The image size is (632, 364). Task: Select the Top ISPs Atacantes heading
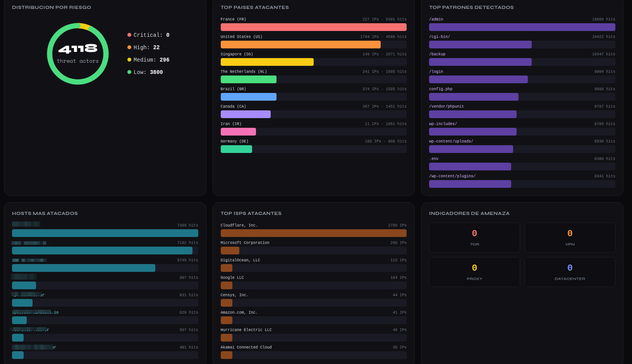(x=251, y=213)
